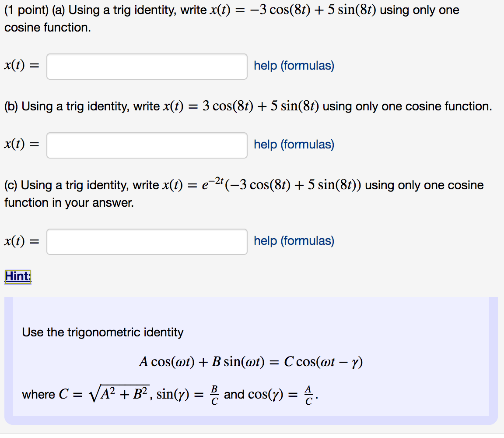504x438 pixels.
Task: Place cursor in the part (c) response field
Action: 147,241
